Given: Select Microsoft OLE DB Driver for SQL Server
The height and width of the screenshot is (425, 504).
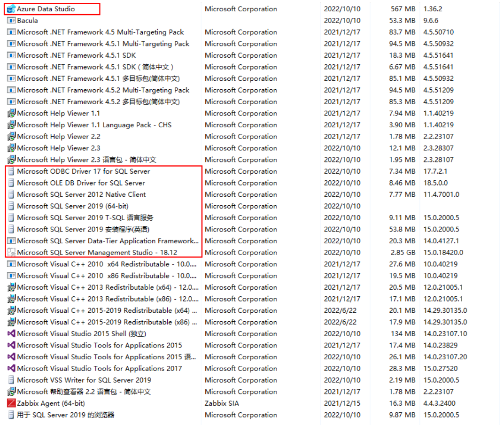Looking at the screenshot, I should (81, 183).
